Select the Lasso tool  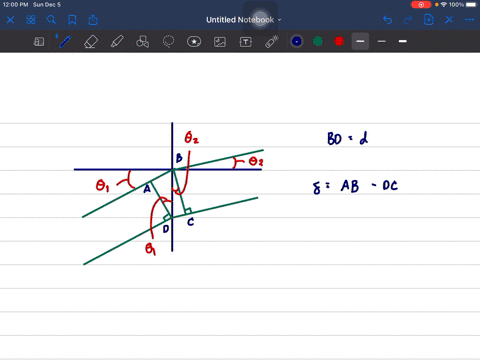tap(168, 42)
